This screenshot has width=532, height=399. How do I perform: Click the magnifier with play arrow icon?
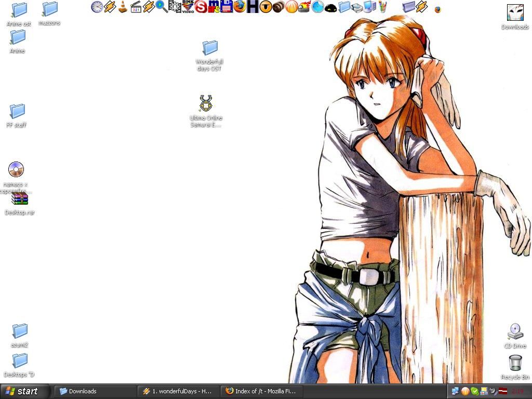click(162, 7)
